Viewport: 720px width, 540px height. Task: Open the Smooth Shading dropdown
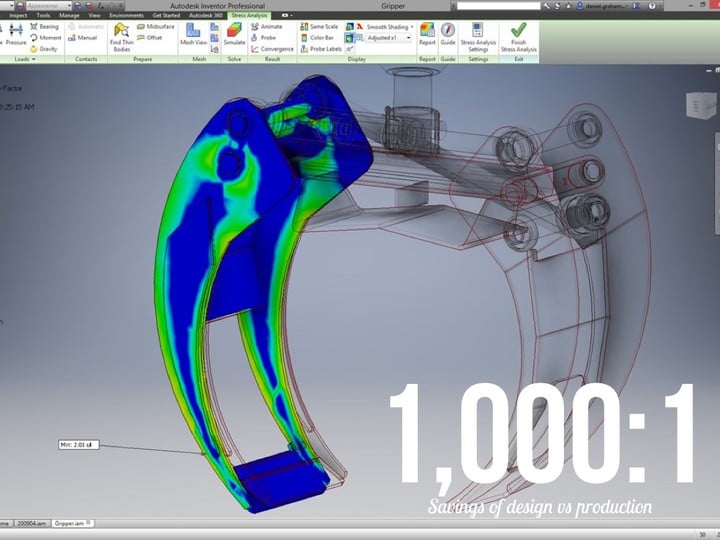tap(390, 27)
